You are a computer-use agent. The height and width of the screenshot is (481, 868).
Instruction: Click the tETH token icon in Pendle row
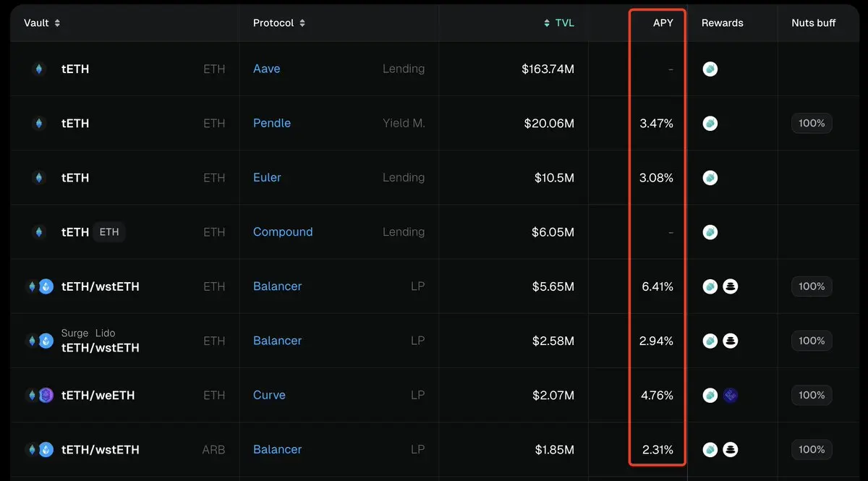tap(39, 123)
